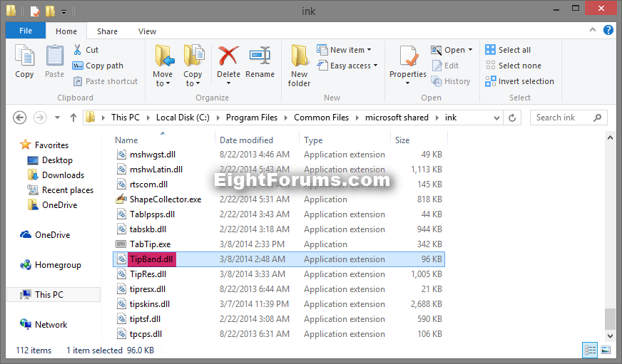Navigate to Common Files in breadcrumb
Screen dimensions: 622x364
tap(321, 118)
